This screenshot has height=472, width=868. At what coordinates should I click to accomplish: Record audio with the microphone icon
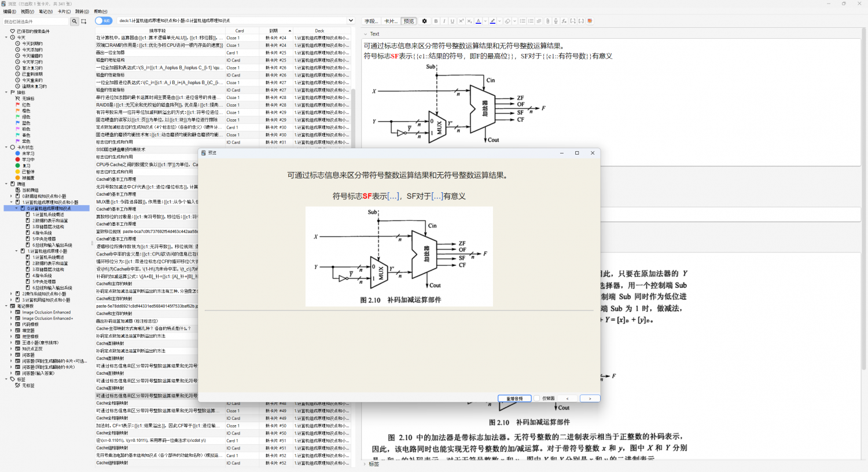coord(556,21)
